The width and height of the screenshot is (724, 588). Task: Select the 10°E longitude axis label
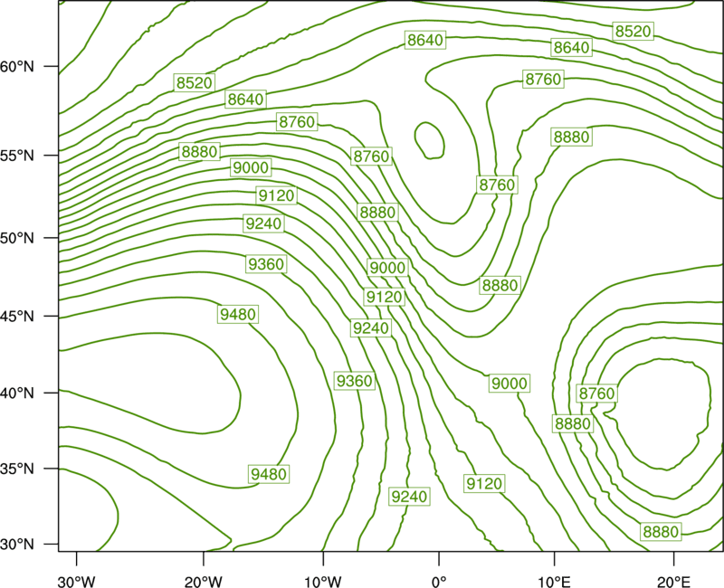554,581
